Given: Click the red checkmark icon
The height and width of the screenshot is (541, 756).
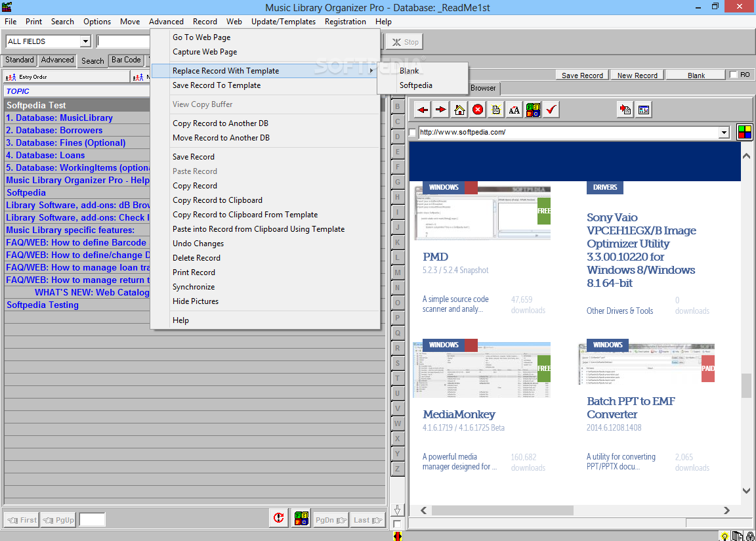Looking at the screenshot, I should (551, 110).
